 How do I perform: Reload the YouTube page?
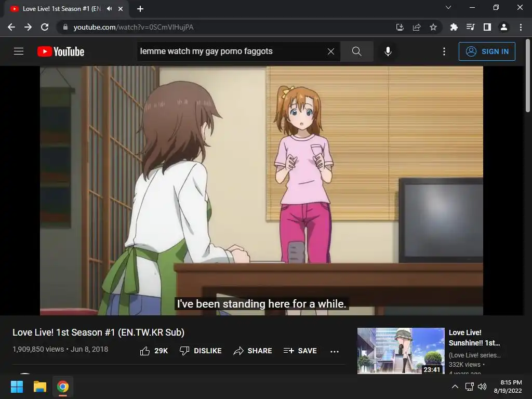point(45,27)
